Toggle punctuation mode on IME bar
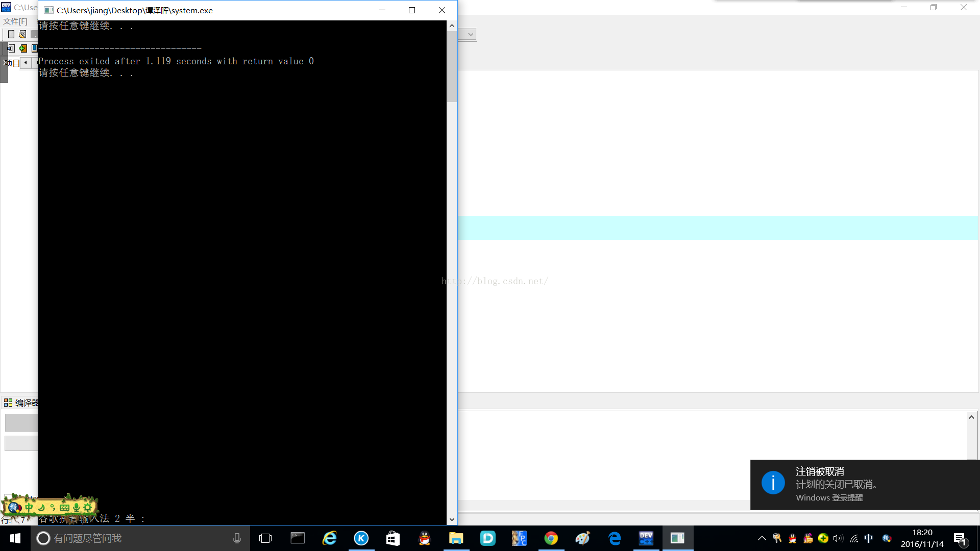This screenshot has height=551, width=980. tap(53, 507)
